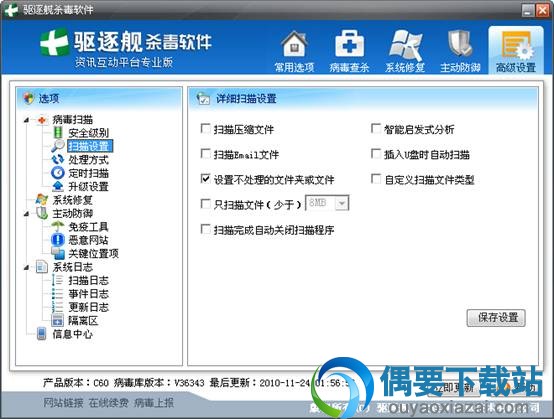Open the 8MB file size dropdown

(342, 203)
